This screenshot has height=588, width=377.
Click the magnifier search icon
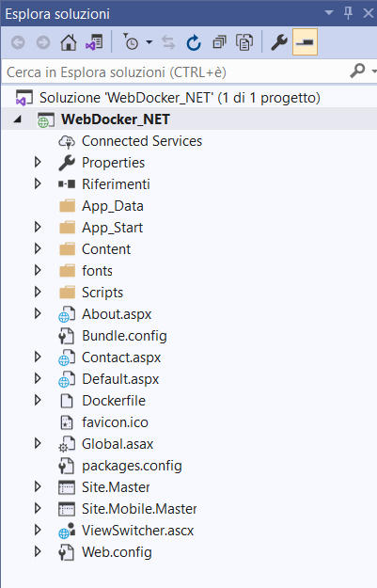point(357,71)
